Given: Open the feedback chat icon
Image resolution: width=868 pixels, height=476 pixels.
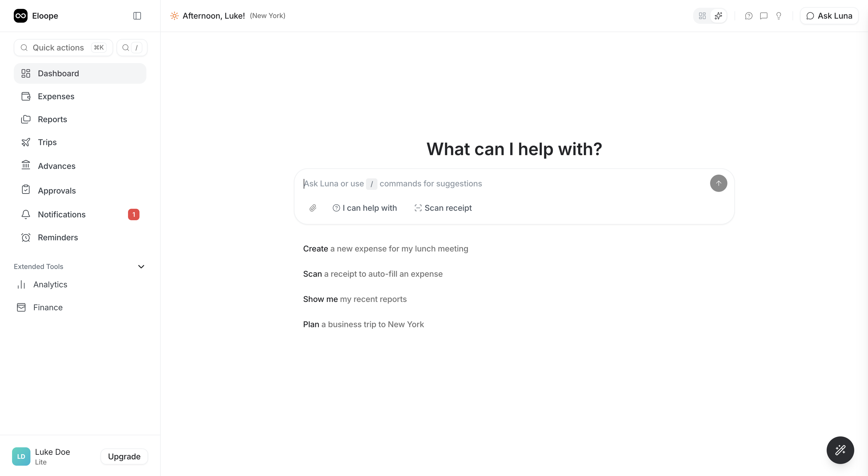Looking at the screenshot, I should pyautogui.click(x=764, y=16).
